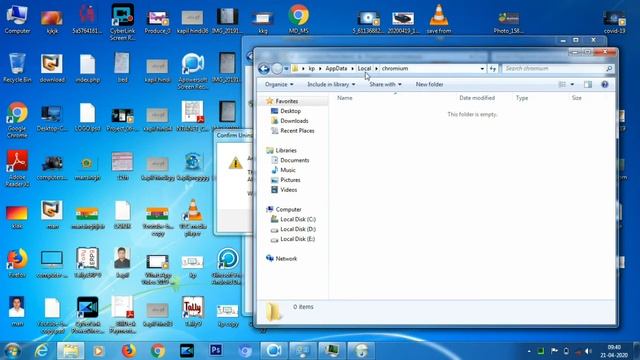Refresh the chromium folder in address bar

[493, 69]
